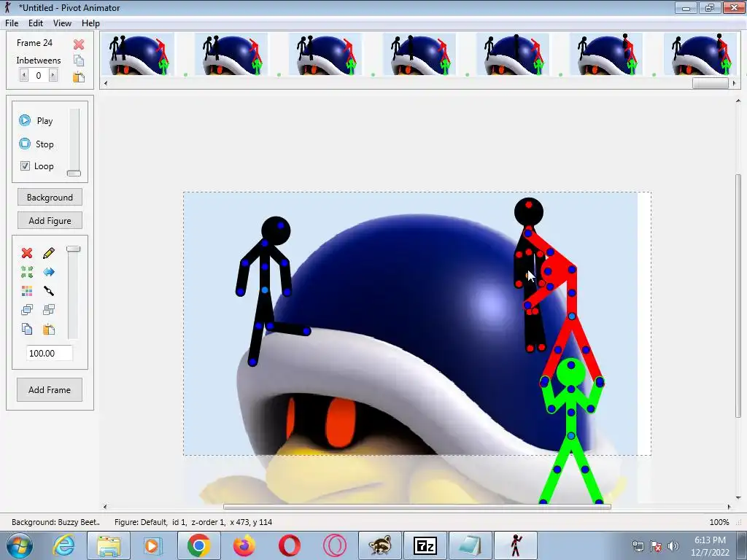Paste figure using the tool panel clipboard icon

point(49,329)
